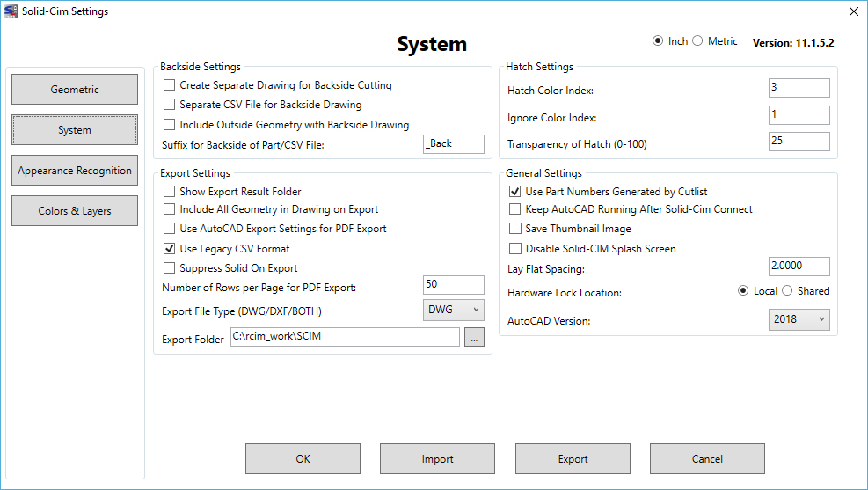
Task: Close the Solid-Cim Settings window
Action: 854,11
